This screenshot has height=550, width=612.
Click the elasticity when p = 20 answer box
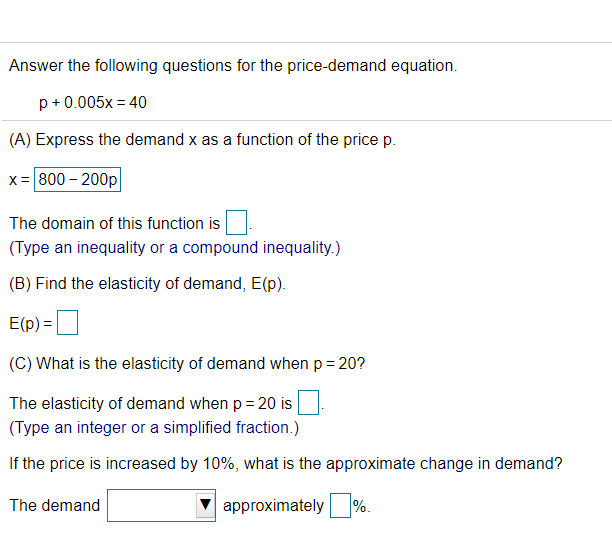coord(308,404)
